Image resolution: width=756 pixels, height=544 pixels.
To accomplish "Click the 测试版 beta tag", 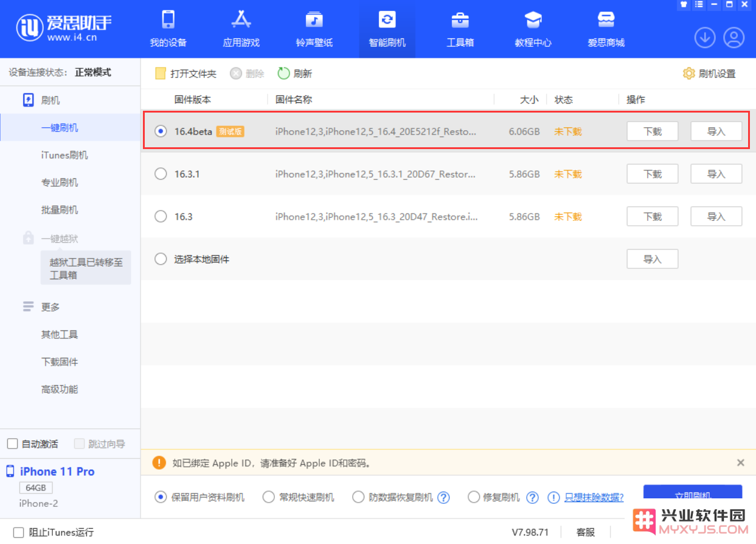I will [x=230, y=131].
